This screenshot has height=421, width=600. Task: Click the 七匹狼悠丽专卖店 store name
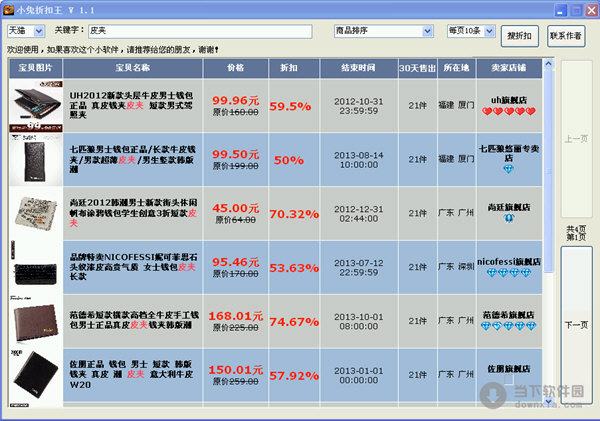click(x=509, y=153)
